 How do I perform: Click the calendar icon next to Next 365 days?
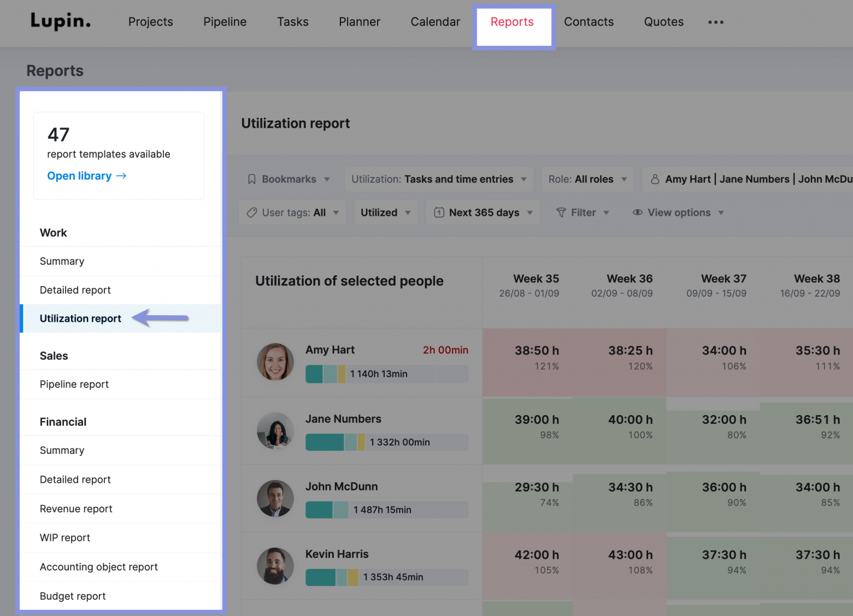(439, 212)
